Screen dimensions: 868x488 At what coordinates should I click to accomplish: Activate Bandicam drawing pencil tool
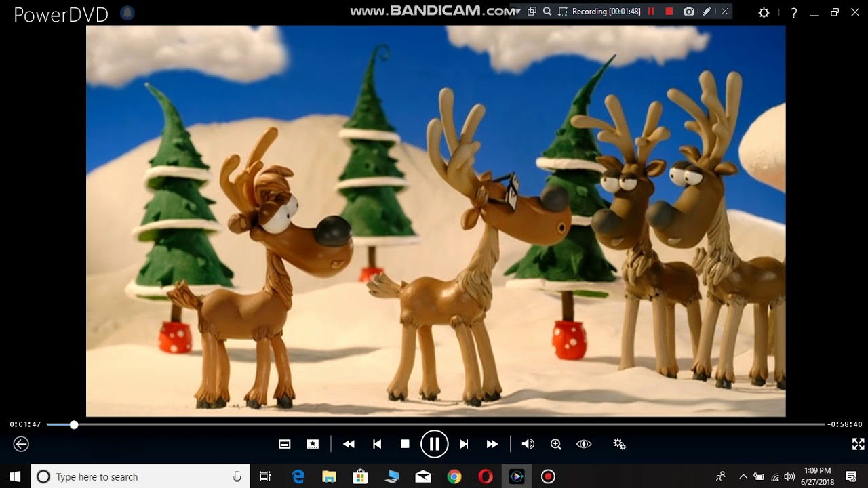pyautogui.click(x=707, y=12)
